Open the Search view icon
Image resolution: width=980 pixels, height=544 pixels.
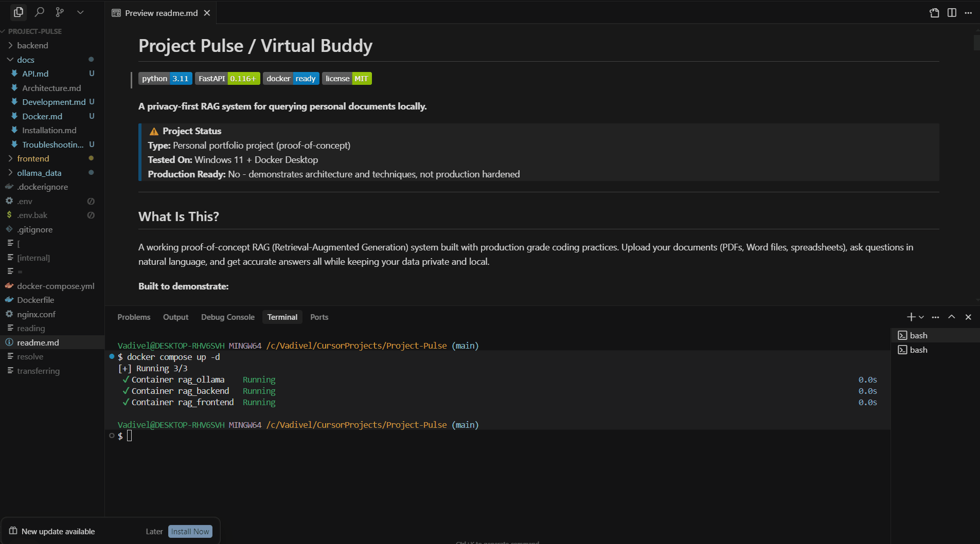pyautogui.click(x=40, y=12)
